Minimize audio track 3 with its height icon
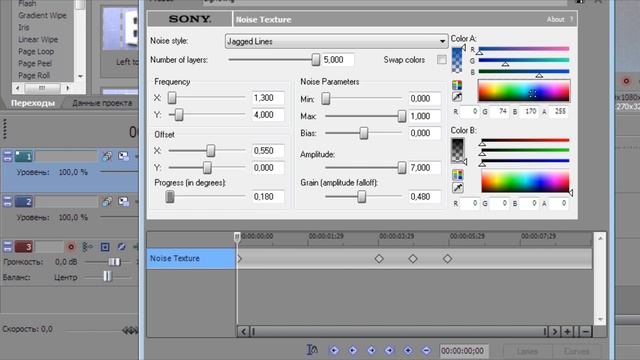The width and height of the screenshot is (640, 360). click(x=7, y=247)
